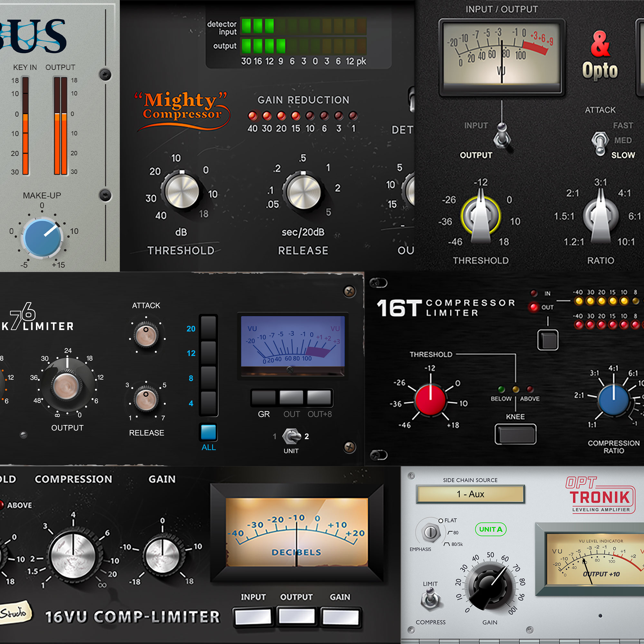Click the Opto RATIO selector knob
Viewport: 644px width, 644px height.
tap(600, 216)
